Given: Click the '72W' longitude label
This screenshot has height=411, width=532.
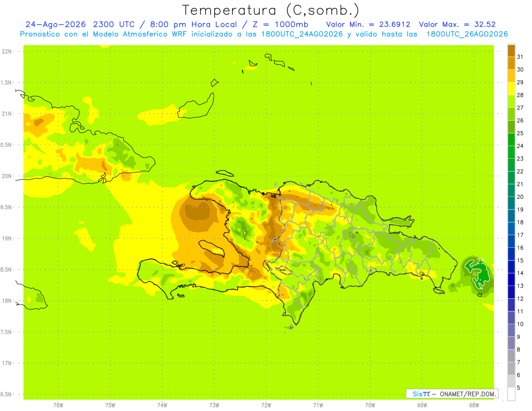Looking at the screenshot, I should pos(266,405).
